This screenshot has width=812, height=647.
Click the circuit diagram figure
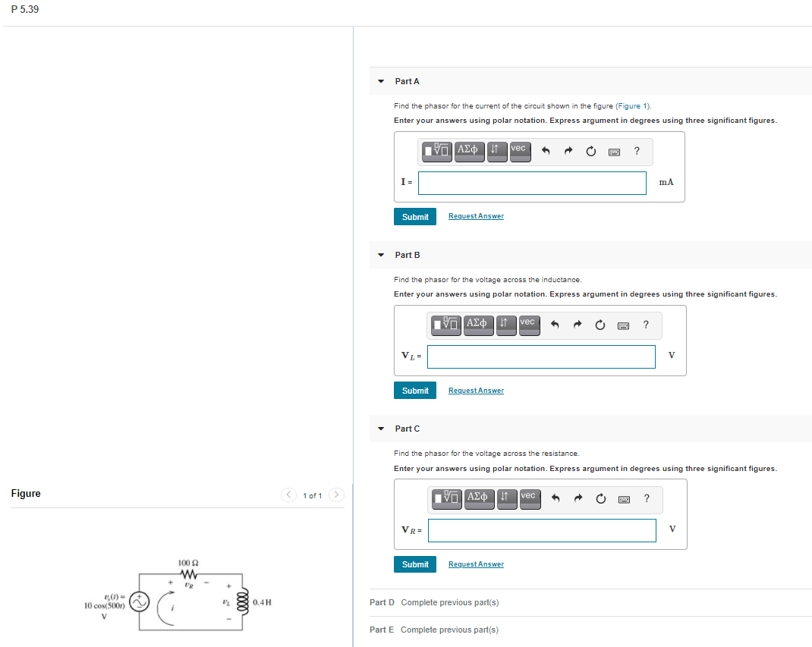tap(178, 595)
